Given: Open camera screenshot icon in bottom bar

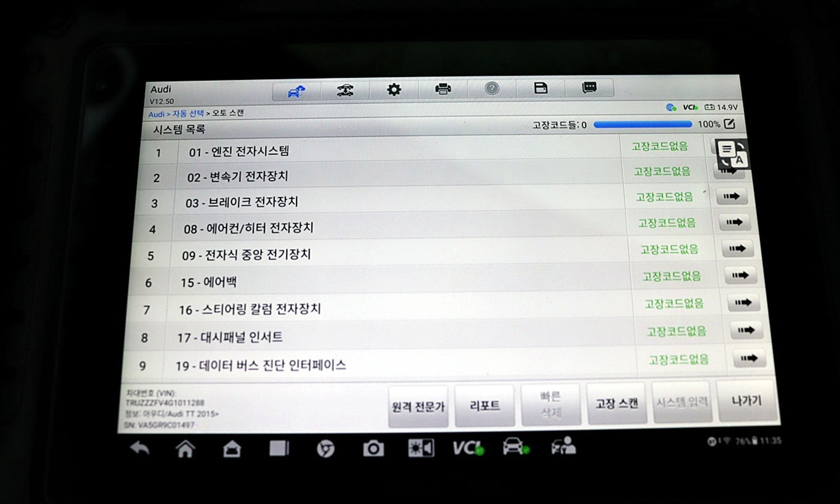Looking at the screenshot, I should (373, 449).
